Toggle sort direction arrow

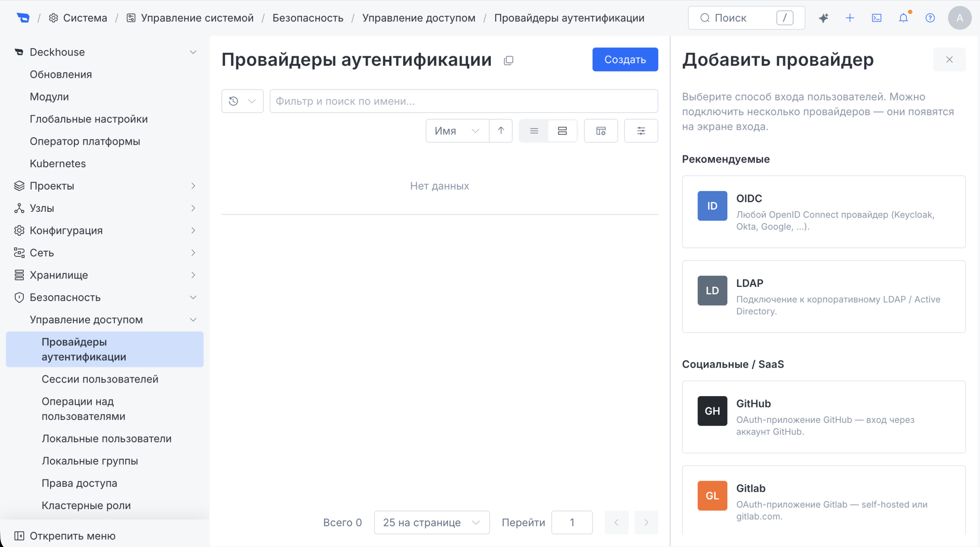tap(501, 131)
